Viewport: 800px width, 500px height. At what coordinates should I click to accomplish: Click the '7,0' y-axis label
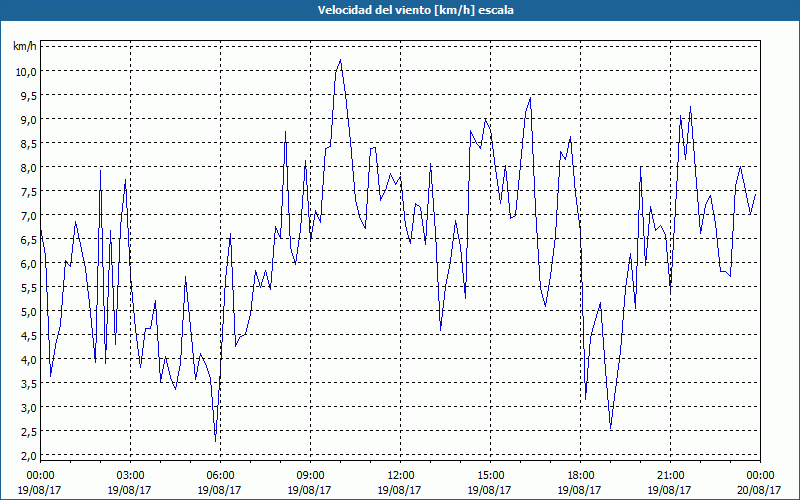tap(29, 215)
